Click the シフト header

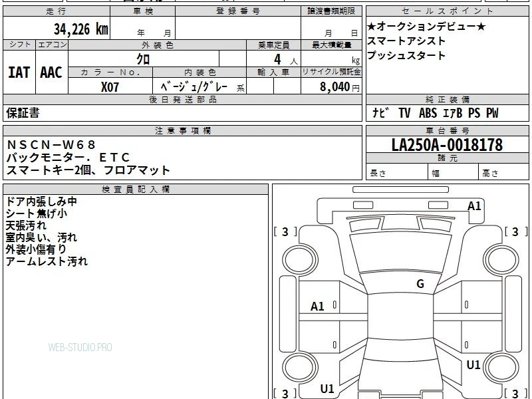coord(20,45)
